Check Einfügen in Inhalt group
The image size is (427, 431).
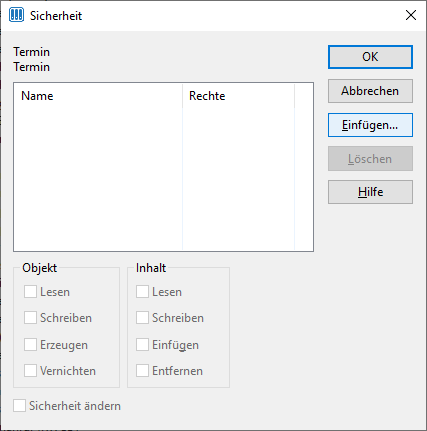[142, 344]
